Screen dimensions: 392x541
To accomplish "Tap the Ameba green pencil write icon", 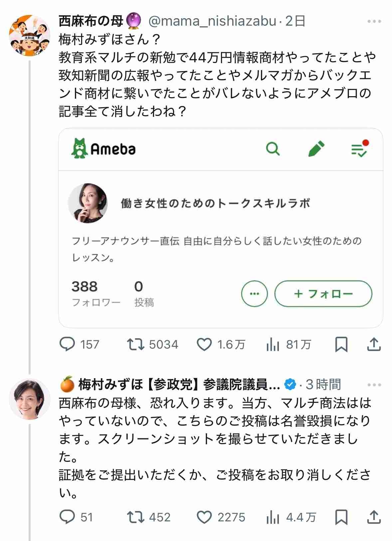I will [x=316, y=149].
